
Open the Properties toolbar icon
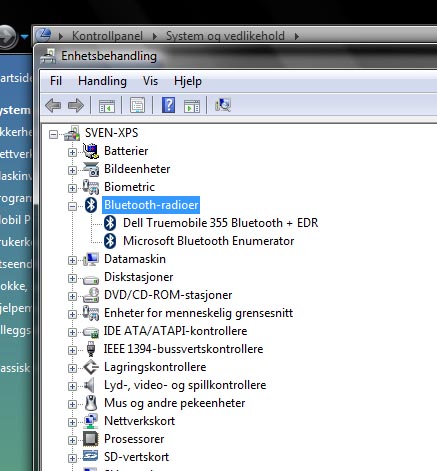point(137,106)
